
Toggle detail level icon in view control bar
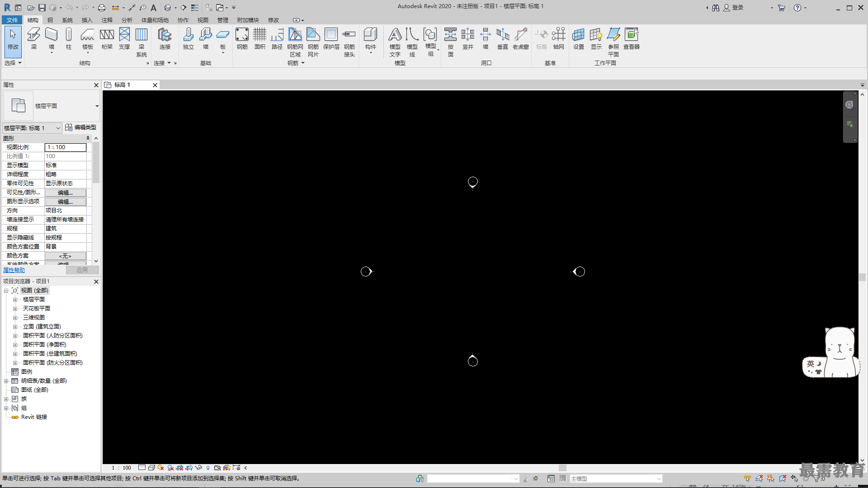coord(142,468)
